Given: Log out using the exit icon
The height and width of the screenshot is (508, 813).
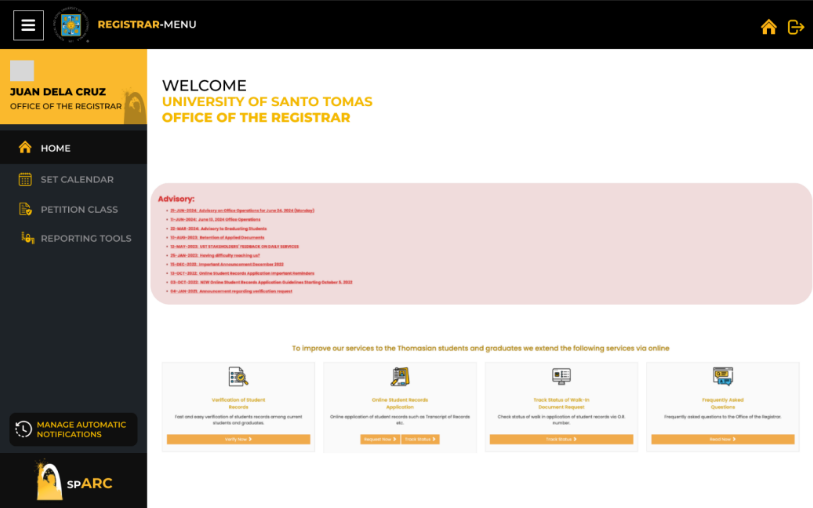Looking at the screenshot, I should 795,26.
